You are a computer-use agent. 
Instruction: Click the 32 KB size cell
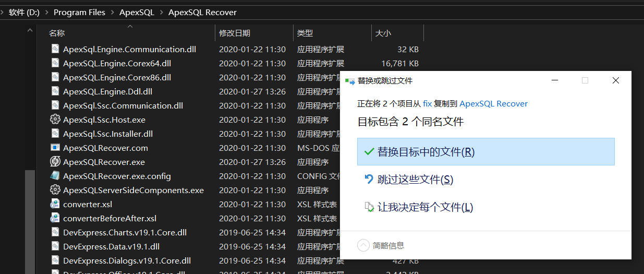[x=408, y=50]
